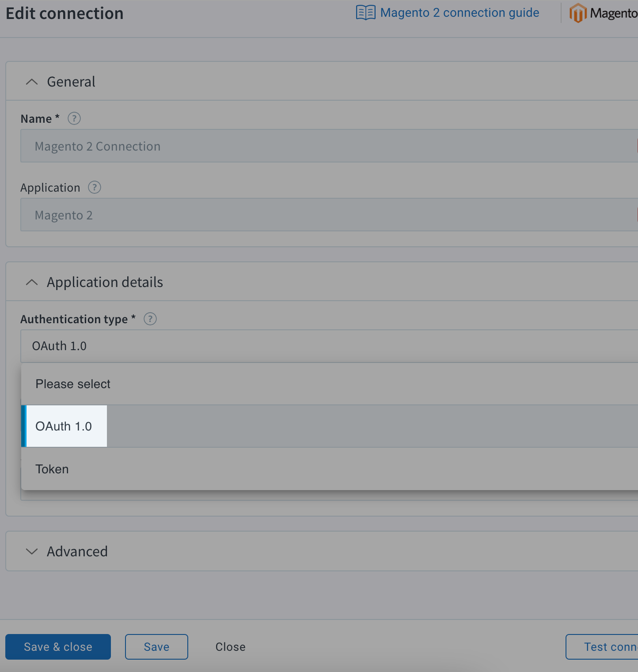Open the Magento 2 connection guide link
The width and height of the screenshot is (638, 672).
click(x=460, y=13)
